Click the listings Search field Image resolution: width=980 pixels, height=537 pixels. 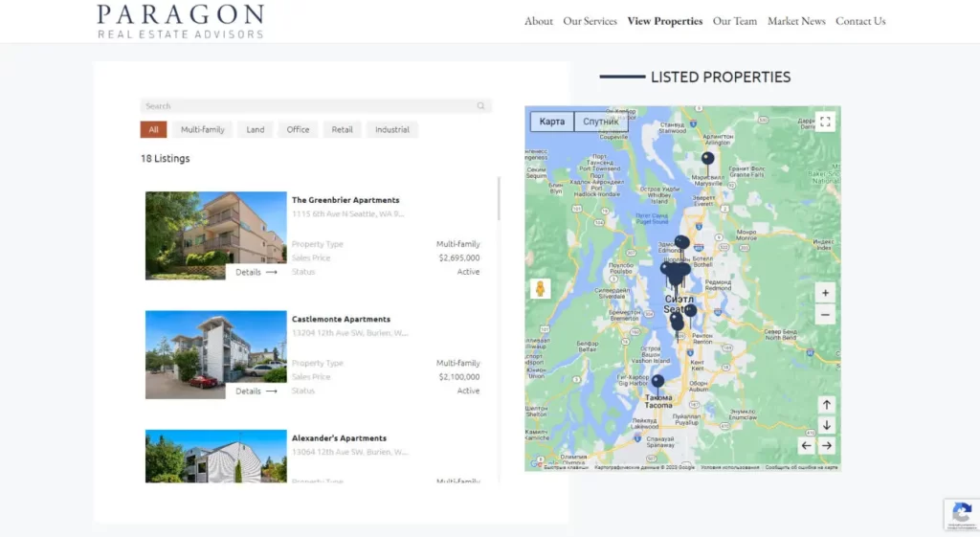coord(316,105)
